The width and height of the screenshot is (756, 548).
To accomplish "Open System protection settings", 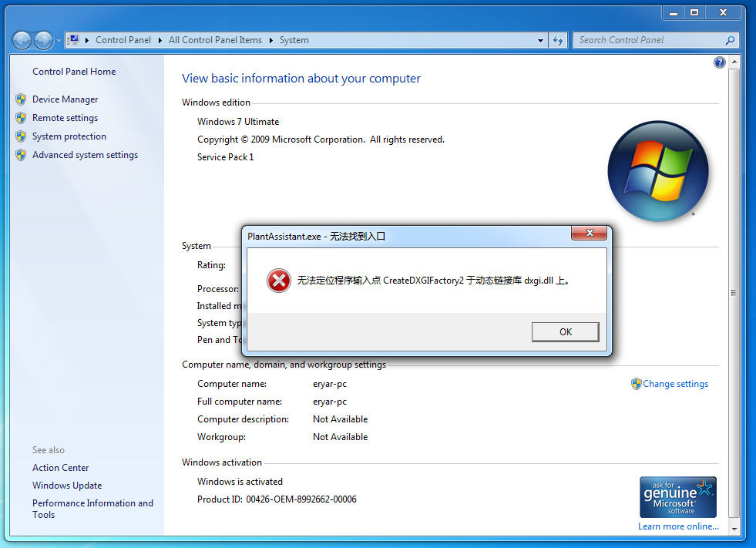I will [x=70, y=136].
